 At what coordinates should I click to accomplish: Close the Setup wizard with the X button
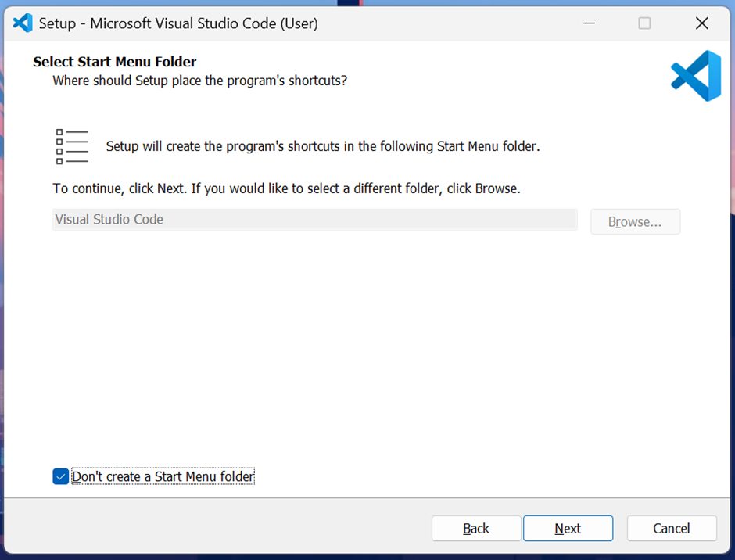(x=701, y=23)
